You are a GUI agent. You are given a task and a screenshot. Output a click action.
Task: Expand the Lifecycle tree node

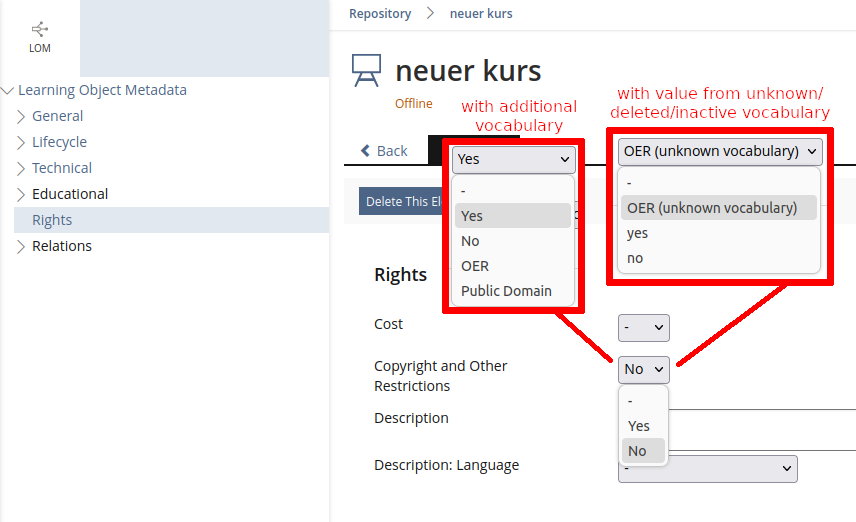coord(21,142)
